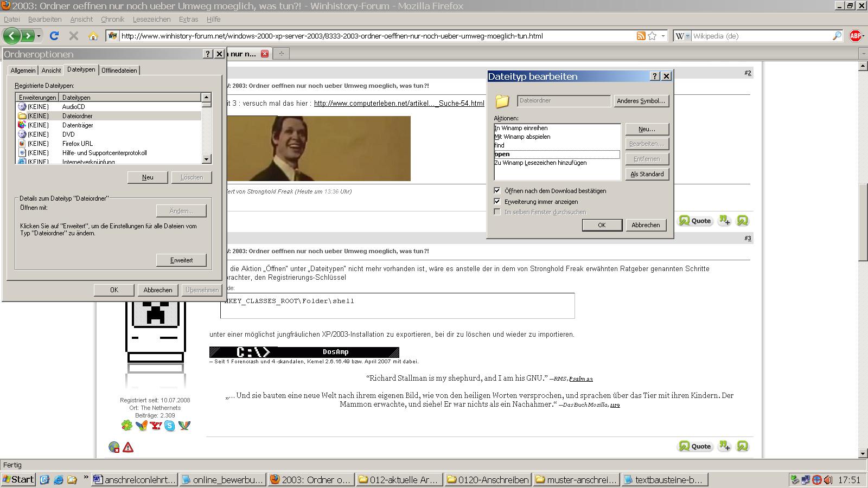Switch to the Ansicht tab in Ordneroptionen

[x=51, y=70]
